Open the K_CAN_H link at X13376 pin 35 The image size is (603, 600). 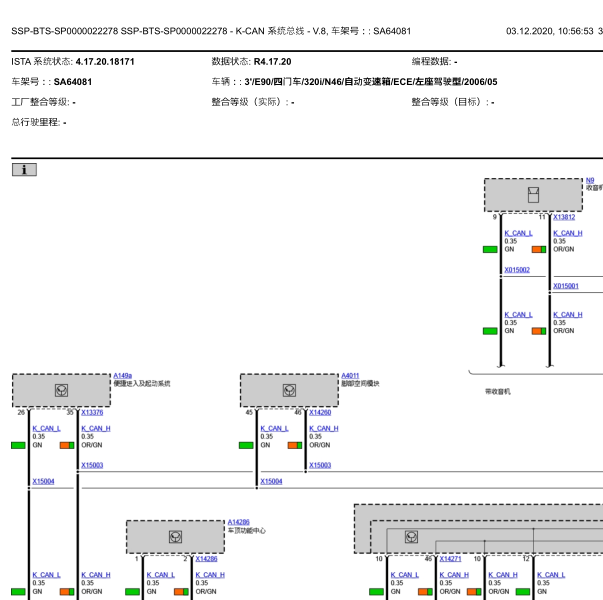96,428
